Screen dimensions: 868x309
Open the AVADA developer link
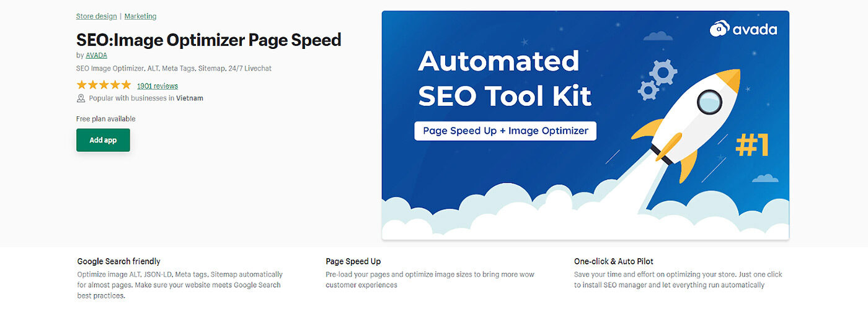coord(96,55)
